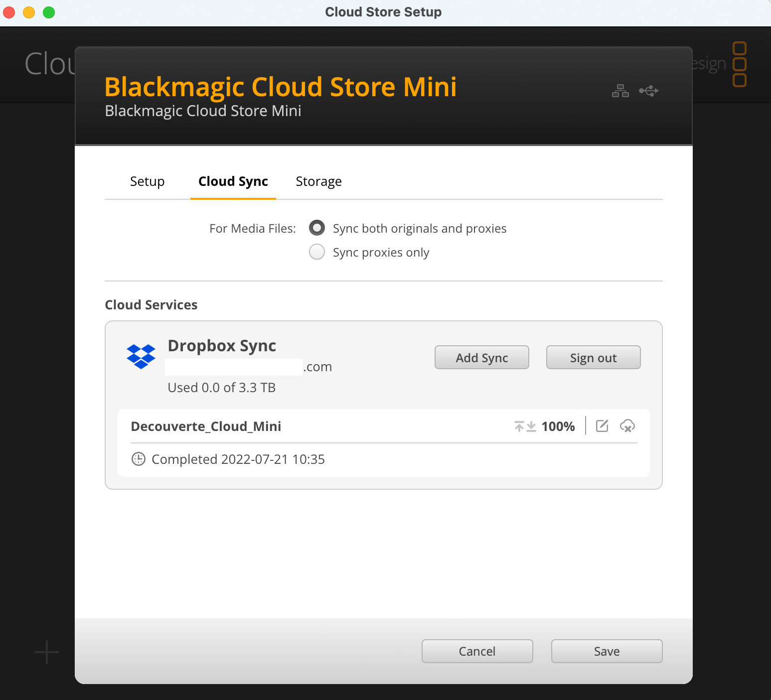Save the Cloud Store settings

coord(607,651)
